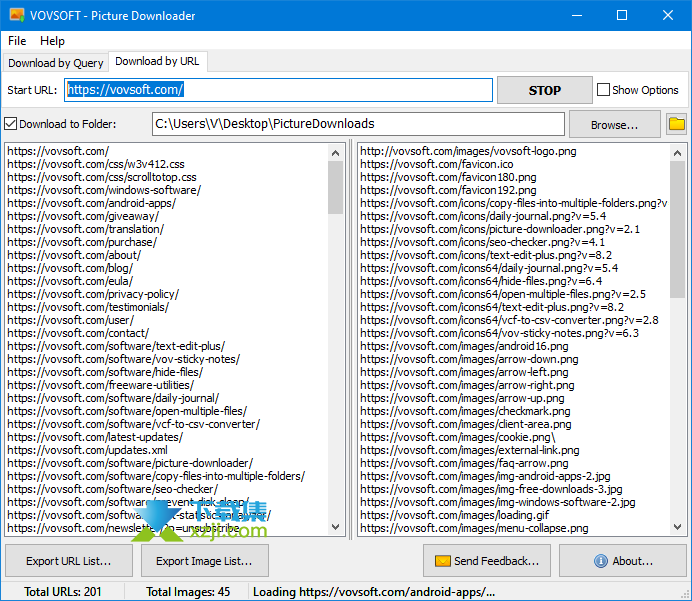The image size is (692, 601).
Task: Uncheck Download to Folder checkbox
Action: coord(11,124)
